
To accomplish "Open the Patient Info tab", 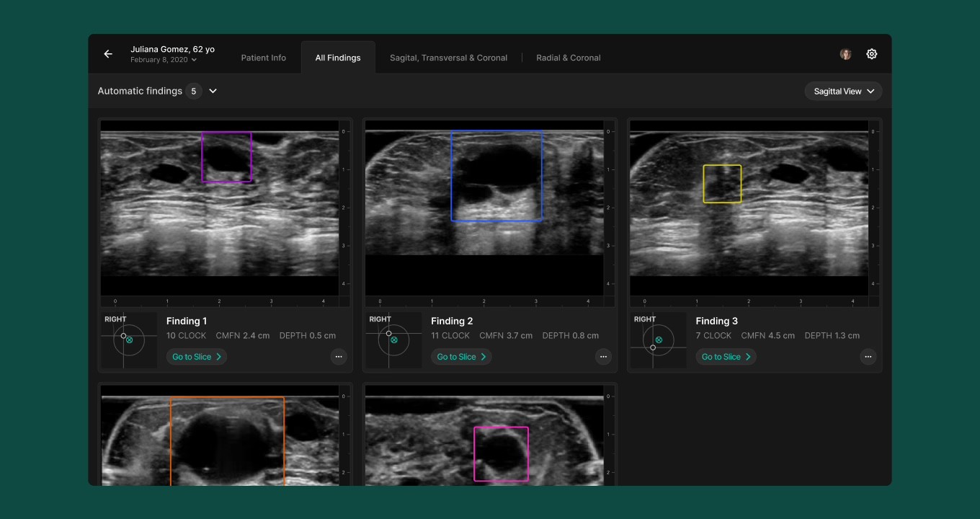I will 264,58.
